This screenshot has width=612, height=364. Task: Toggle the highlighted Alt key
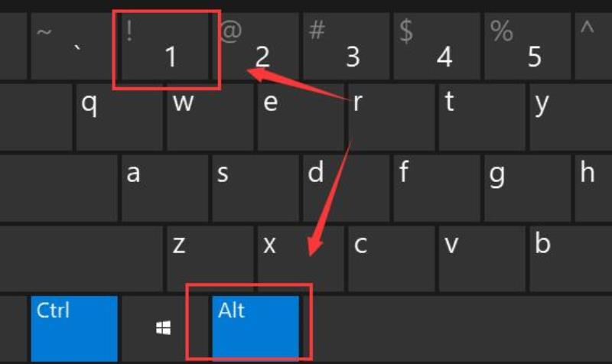(256, 329)
